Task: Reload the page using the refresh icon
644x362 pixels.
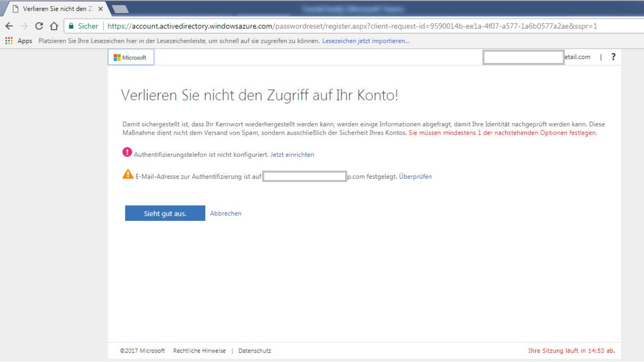Action: tap(38, 26)
